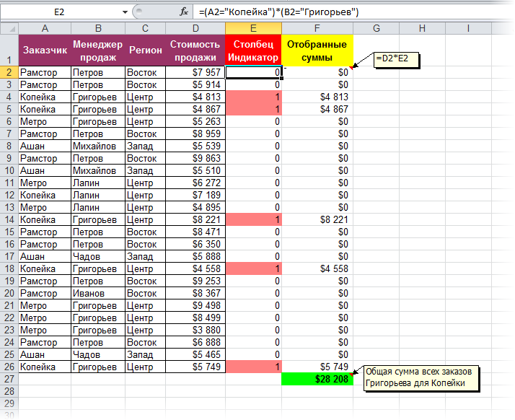Click cell $4 867 in Отобранные суммы column
515x420 pixels.
tap(317, 109)
